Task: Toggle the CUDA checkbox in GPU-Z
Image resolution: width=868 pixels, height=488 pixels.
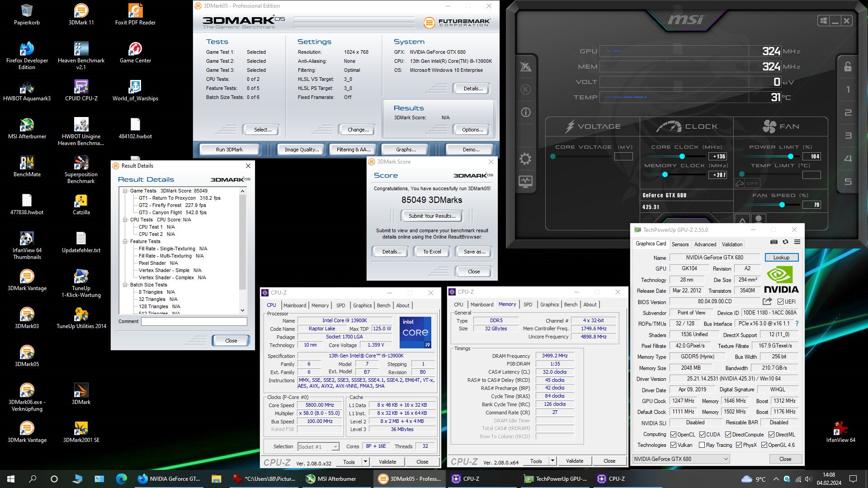Action: pyautogui.click(x=702, y=435)
